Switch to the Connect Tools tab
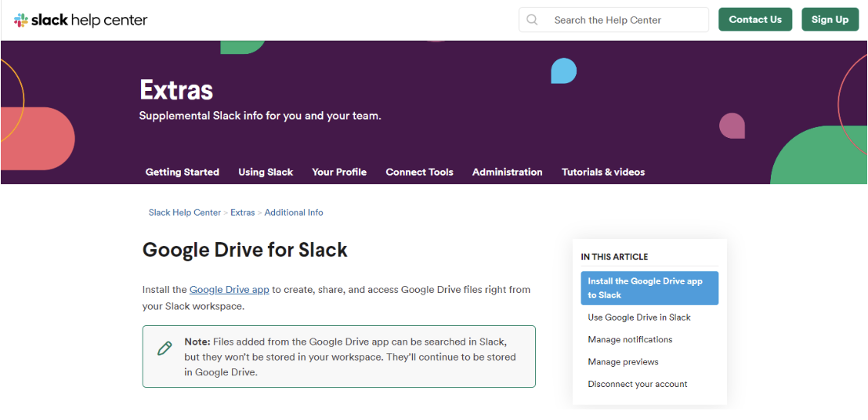Image resolution: width=868 pixels, height=420 pixels. pyautogui.click(x=420, y=172)
